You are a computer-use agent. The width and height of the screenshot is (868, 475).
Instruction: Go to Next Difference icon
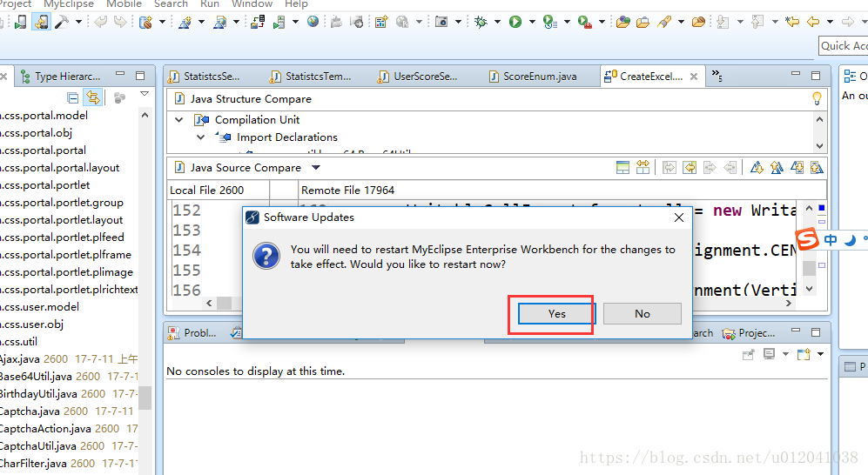tap(757, 168)
